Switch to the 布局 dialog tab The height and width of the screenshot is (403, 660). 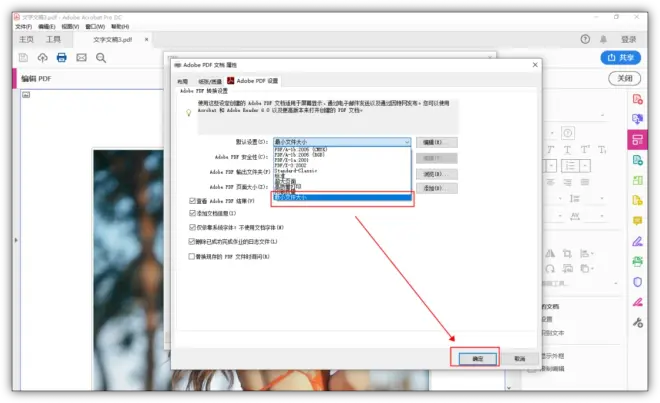click(183, 81)
